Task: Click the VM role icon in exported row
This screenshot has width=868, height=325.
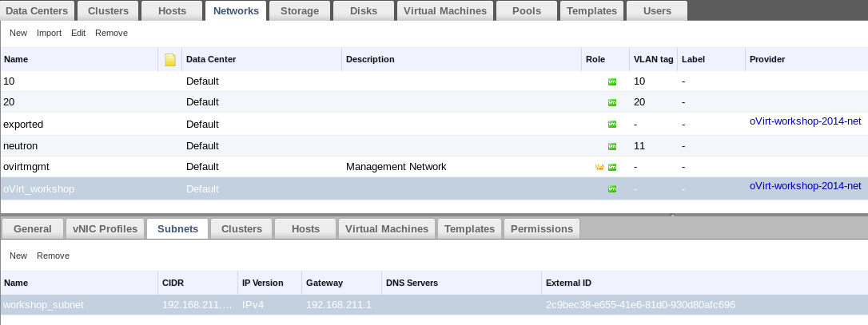Action: click(x=612, y=125)
